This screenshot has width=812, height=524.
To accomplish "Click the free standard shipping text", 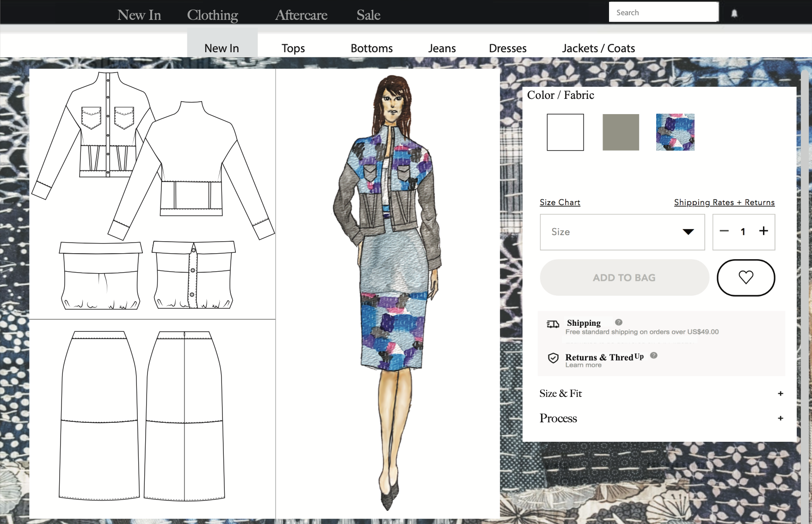I will point(642,332).
